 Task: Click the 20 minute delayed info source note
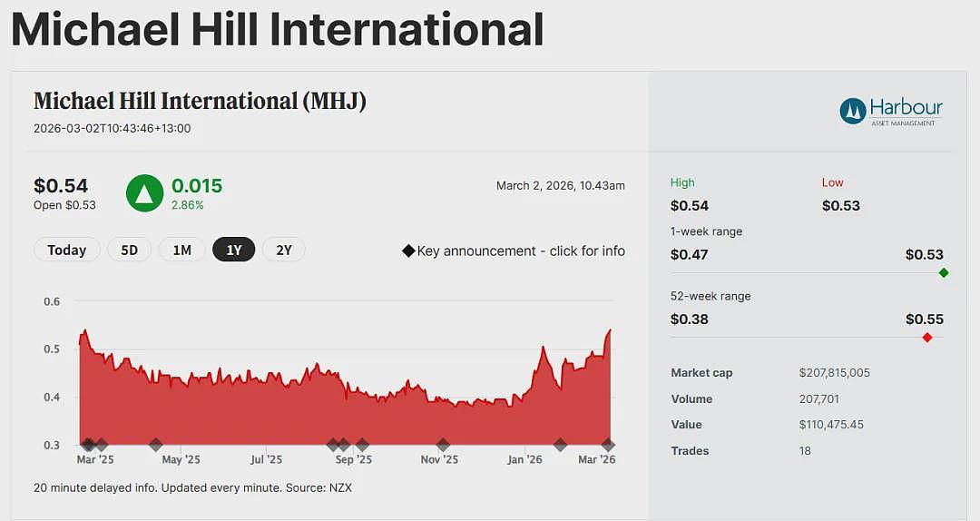click(192, 487)
